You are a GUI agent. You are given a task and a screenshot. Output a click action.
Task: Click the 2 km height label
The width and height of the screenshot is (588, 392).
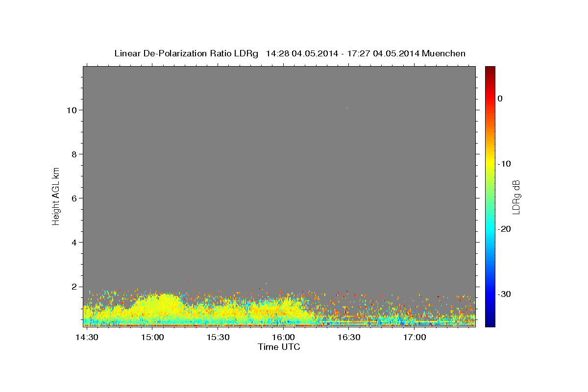(74, 287)
